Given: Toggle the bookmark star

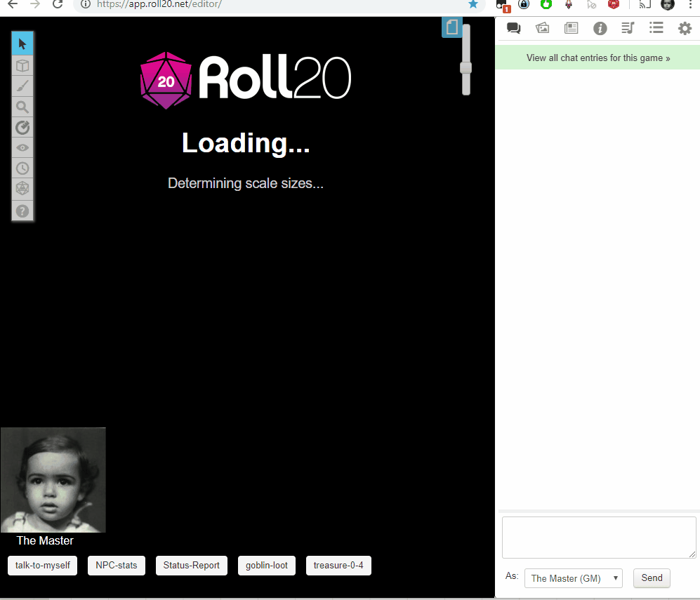Looking at the screenshot, I should click(x=473, y=4).
